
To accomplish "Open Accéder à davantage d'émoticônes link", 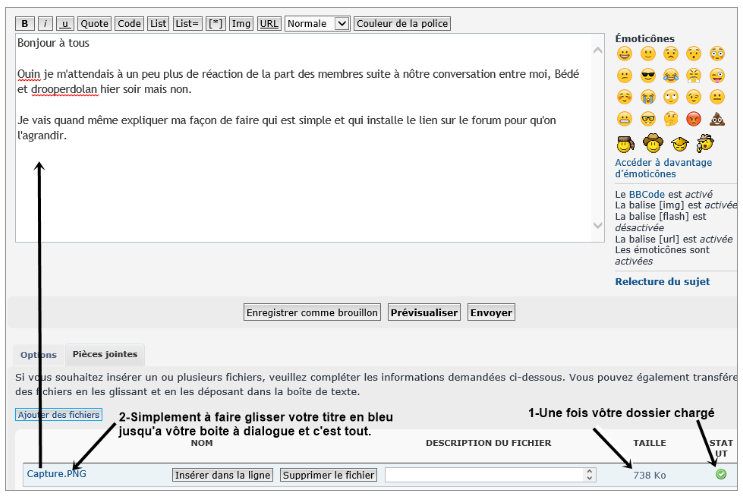I will point(663,168).
